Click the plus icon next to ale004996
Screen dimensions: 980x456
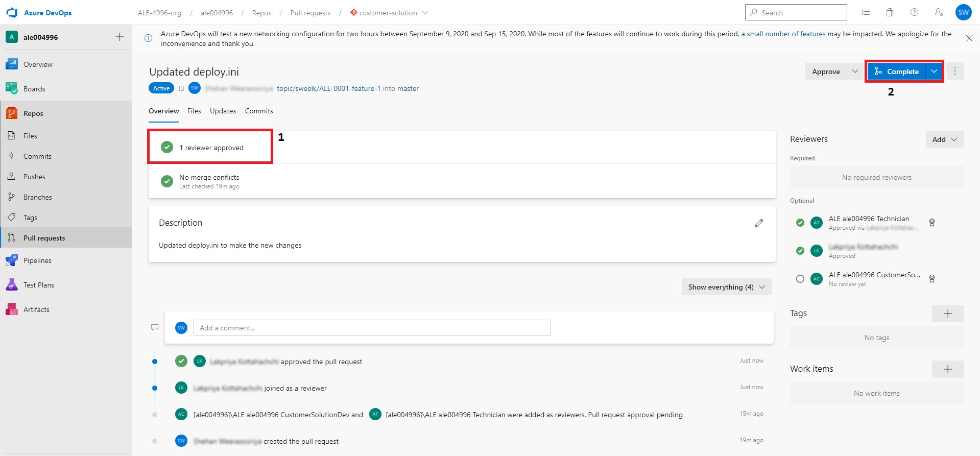pyautogui.click(x=119, y=37)
